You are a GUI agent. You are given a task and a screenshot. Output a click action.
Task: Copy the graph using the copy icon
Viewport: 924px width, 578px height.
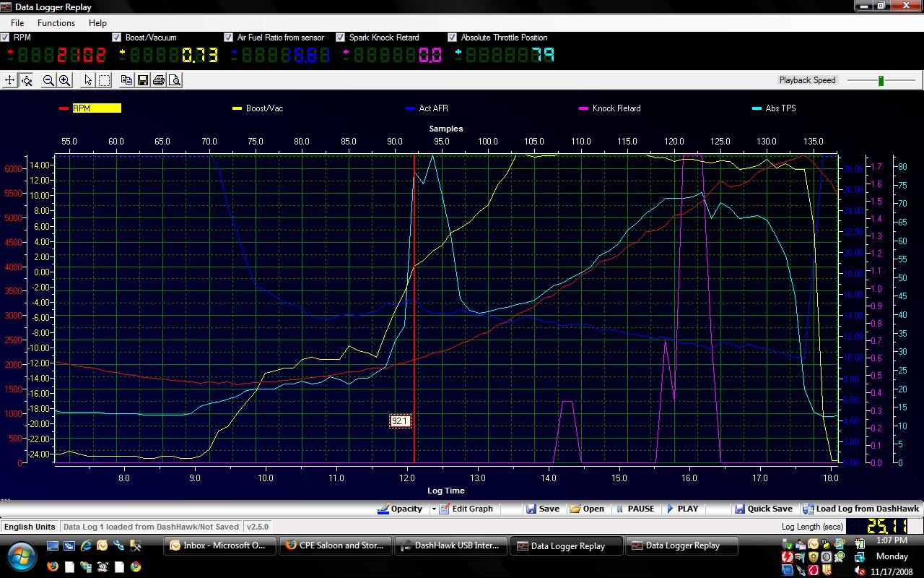click(x=126, y=80)
